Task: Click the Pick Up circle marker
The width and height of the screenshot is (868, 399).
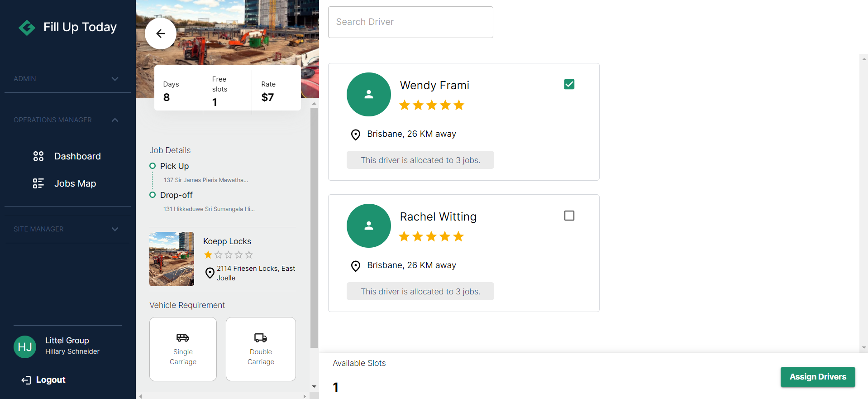Action: [x=153, y=166]
